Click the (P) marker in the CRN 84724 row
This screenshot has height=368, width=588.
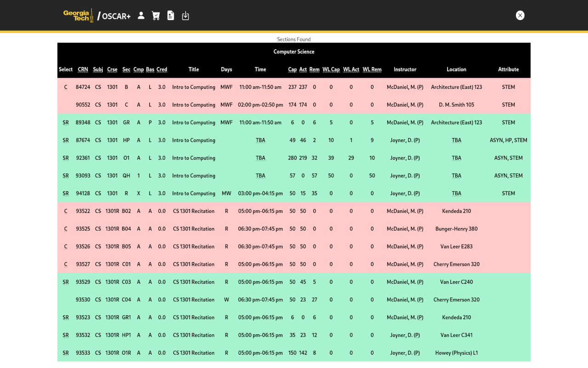click(420, 87)
